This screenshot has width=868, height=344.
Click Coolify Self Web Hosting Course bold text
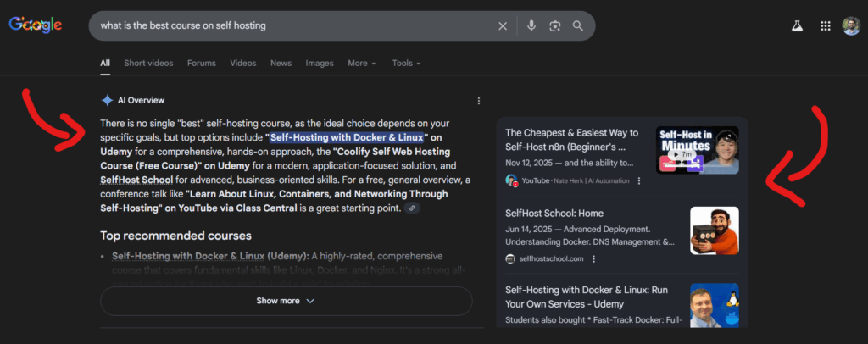275,158
